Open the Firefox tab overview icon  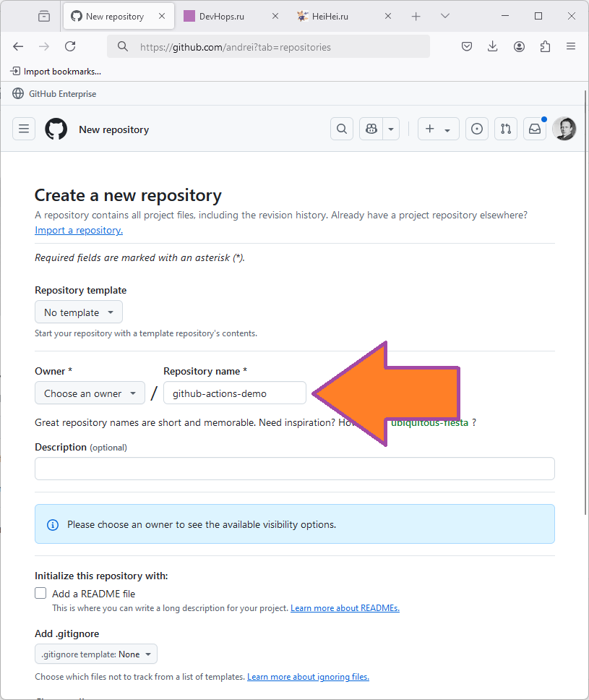coord(44,17)
